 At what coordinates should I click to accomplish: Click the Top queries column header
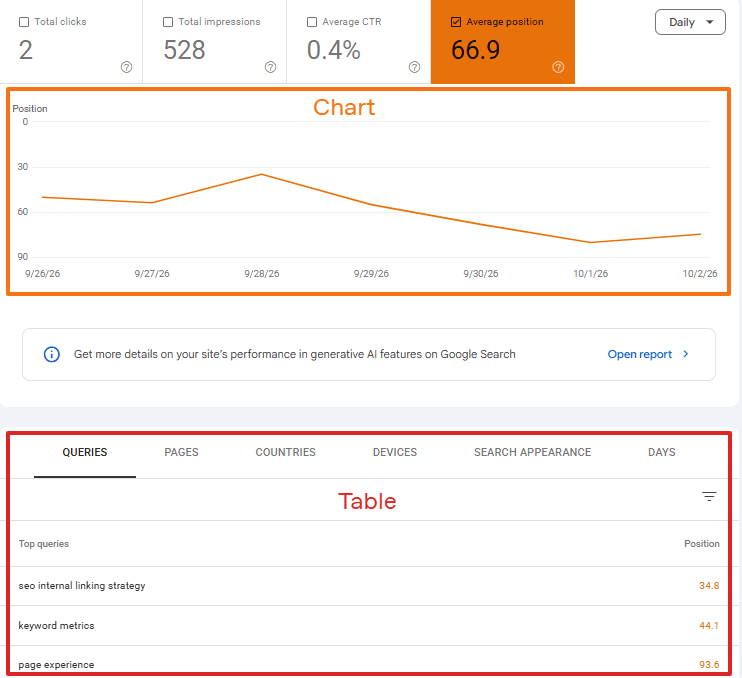pos(44,544)
